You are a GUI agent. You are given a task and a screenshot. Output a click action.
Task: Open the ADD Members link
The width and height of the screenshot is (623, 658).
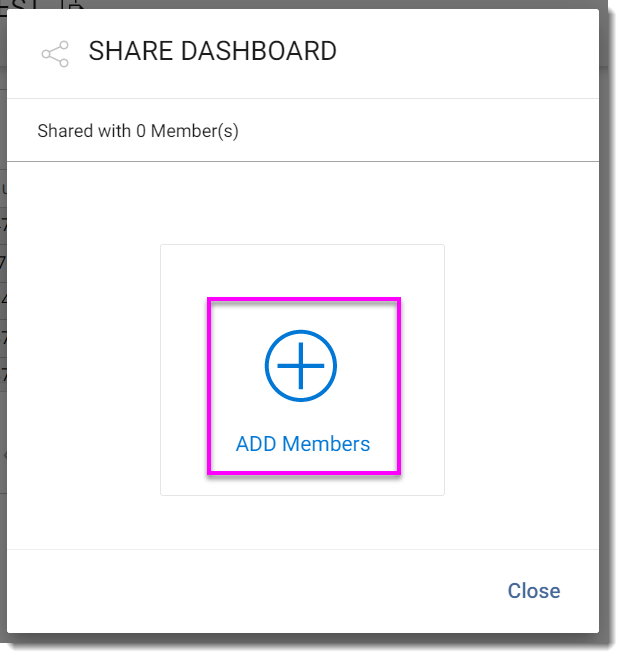303,444
